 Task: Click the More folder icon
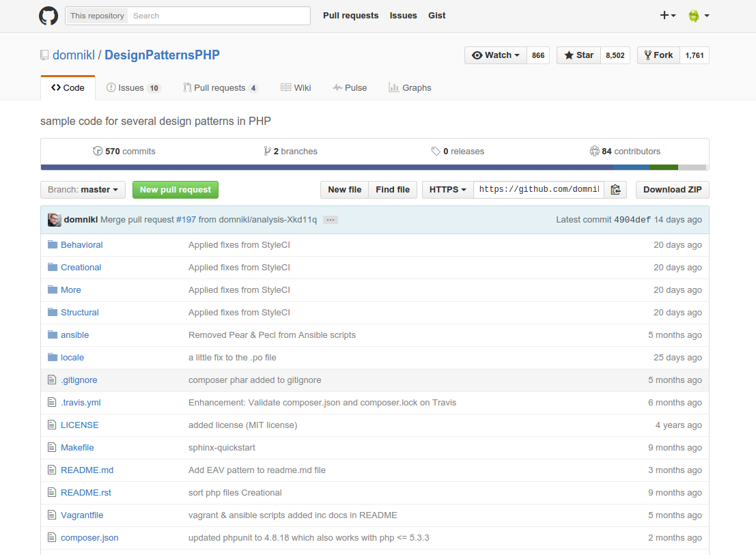pos(53,290)
